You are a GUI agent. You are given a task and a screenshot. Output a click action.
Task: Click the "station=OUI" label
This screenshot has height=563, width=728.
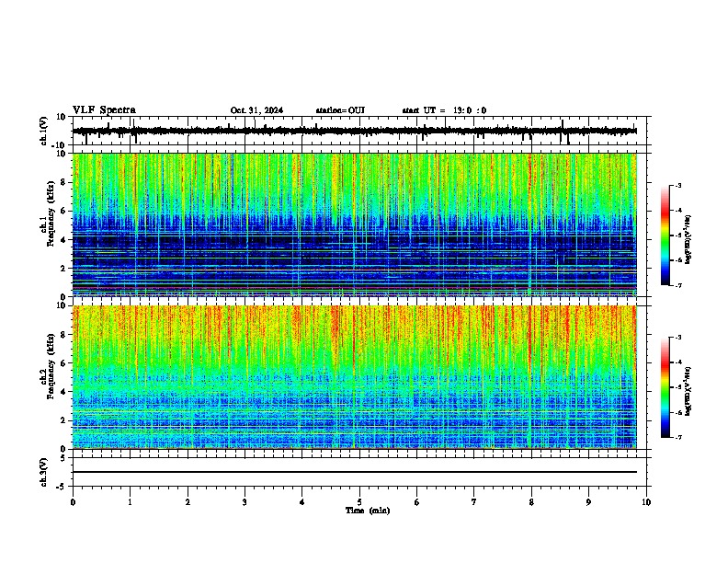click(340, 110)
